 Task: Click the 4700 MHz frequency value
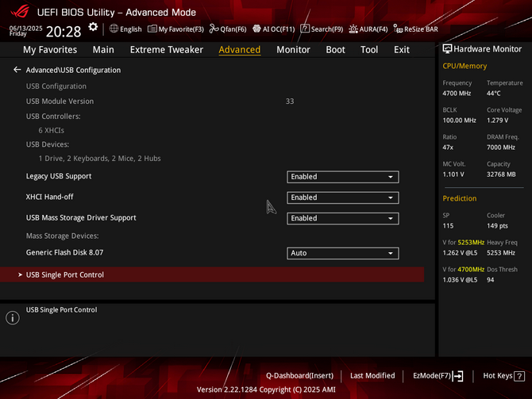pyautogui.click(x=457, y=94)
